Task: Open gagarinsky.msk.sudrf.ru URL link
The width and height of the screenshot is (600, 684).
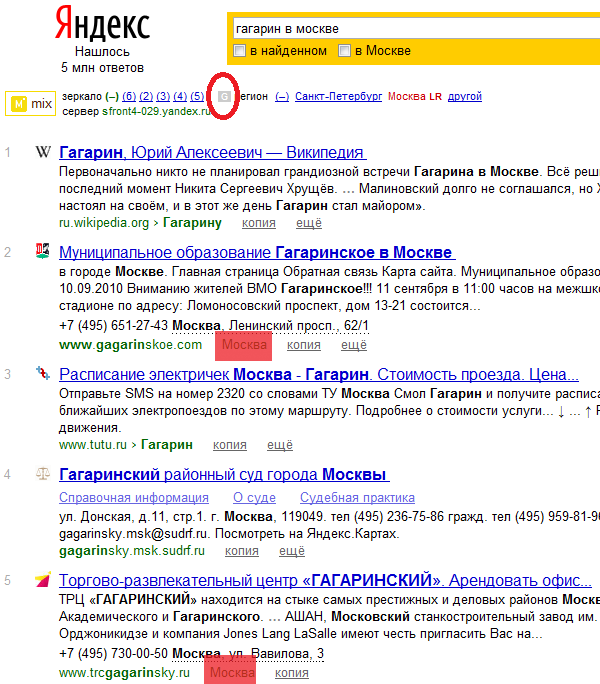Action: click(132, 551)
